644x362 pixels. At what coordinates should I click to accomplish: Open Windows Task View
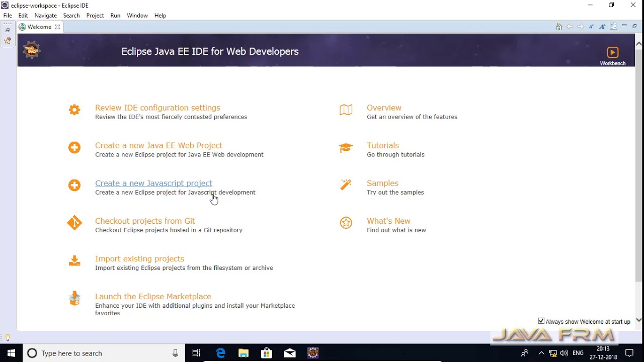(x=196, y=353)
